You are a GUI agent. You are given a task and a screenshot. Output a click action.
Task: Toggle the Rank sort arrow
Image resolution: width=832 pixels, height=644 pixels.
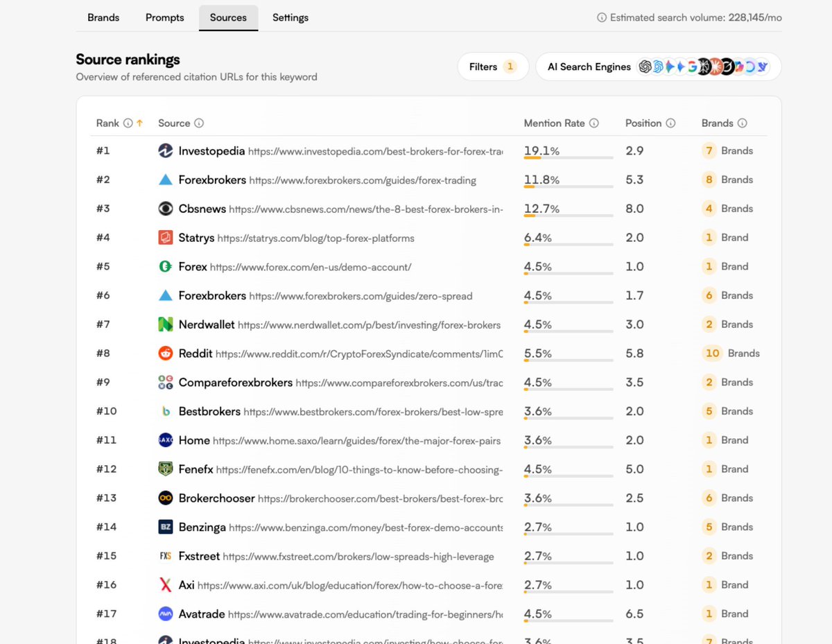pyautogui.click(x=139, y=123)
